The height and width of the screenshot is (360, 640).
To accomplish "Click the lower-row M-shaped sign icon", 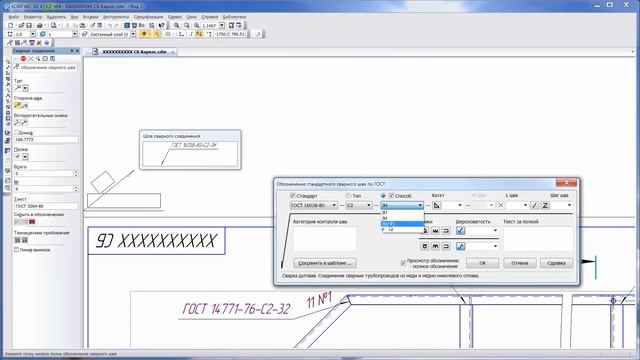I will pyautogui.click(x=436, y=246).
